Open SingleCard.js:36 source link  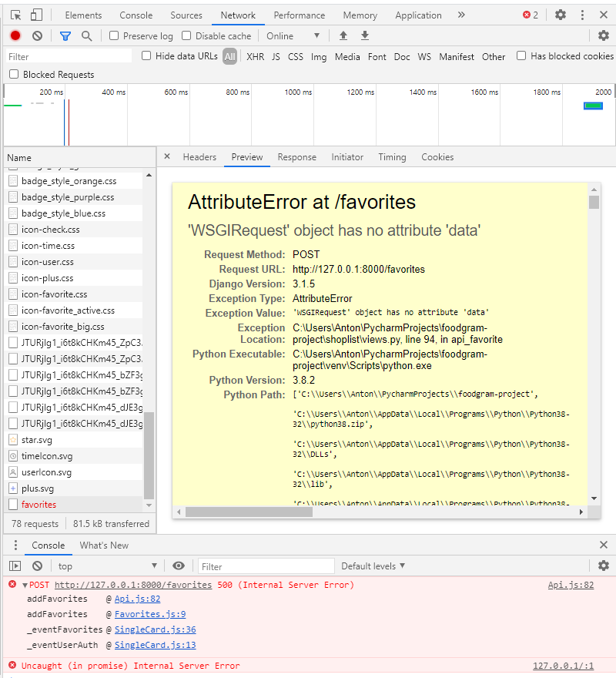click(x=156, y=629)
